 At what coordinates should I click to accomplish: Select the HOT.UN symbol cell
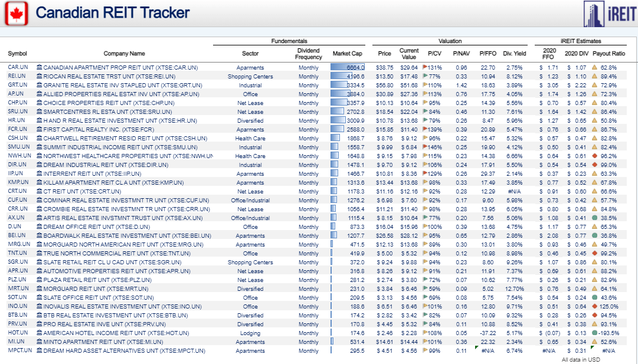pyautogui.click(x=18, y=333)
